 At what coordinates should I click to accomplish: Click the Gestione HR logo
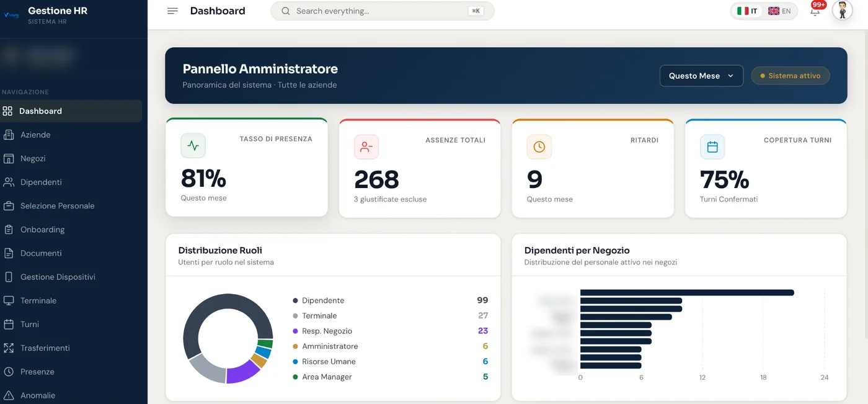pyautogui.click(x=12, y=16)
